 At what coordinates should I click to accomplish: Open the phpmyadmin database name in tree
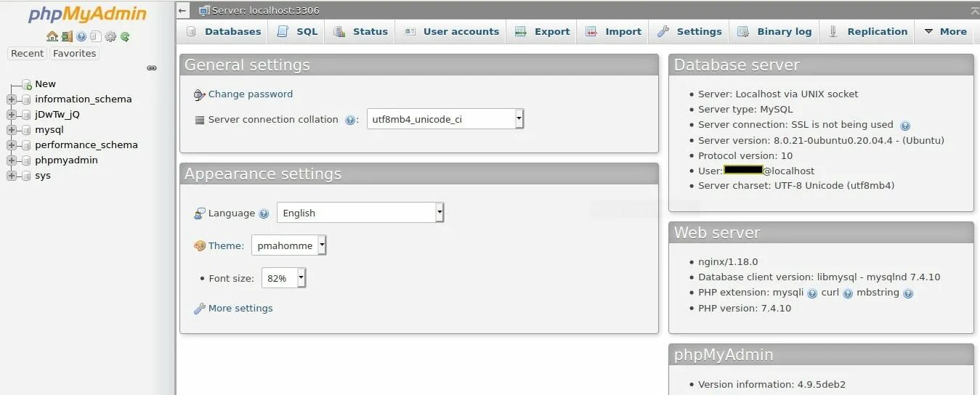[66, 160]
